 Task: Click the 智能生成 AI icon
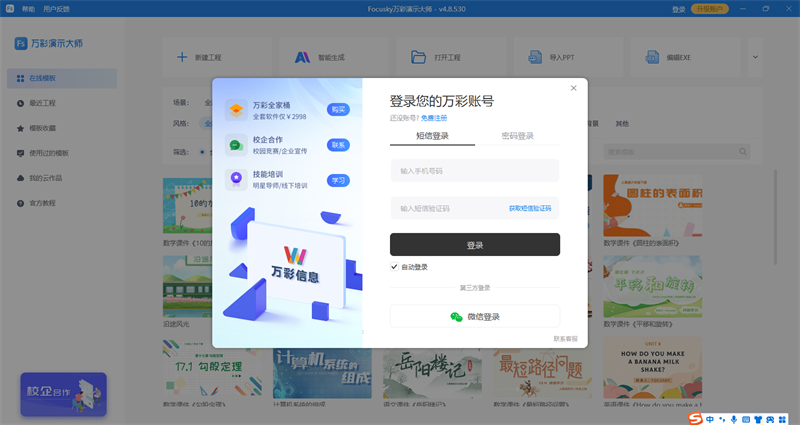click(x=302, y=57)
